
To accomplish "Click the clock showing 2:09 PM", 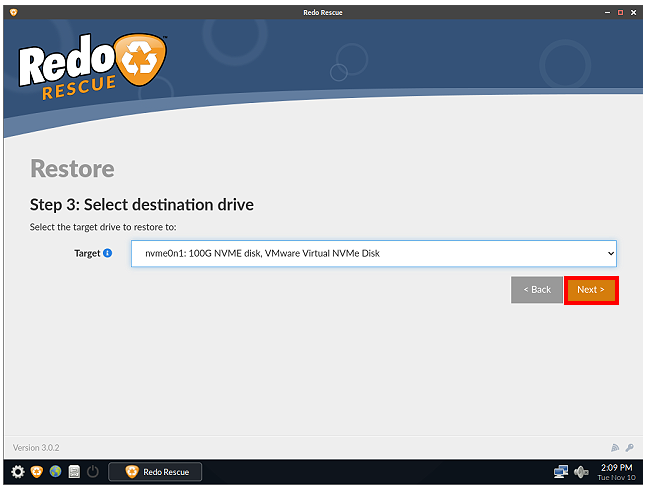I will [616, 472].
